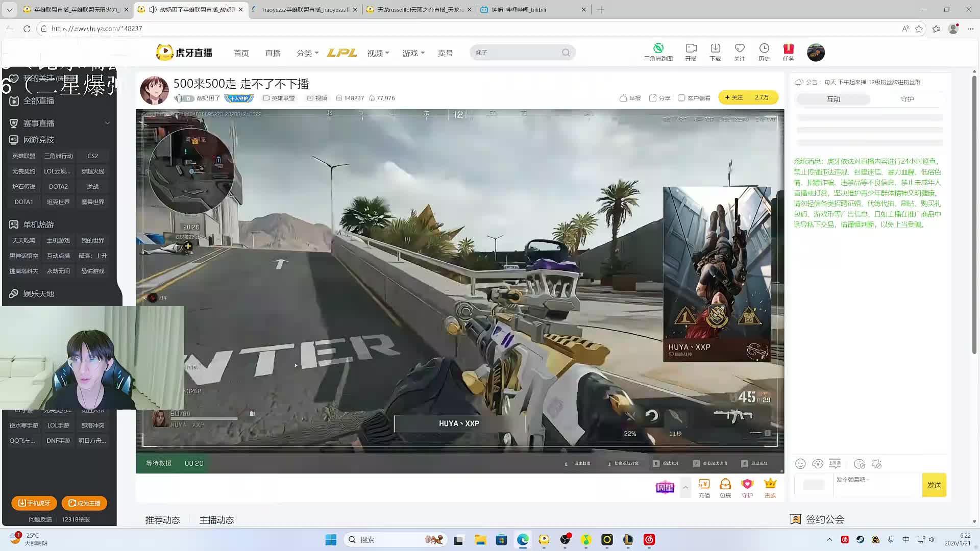This screenshot has height=551, width=980.
Task: Open the 包裹 backpack icon
Action: [725, 484]
